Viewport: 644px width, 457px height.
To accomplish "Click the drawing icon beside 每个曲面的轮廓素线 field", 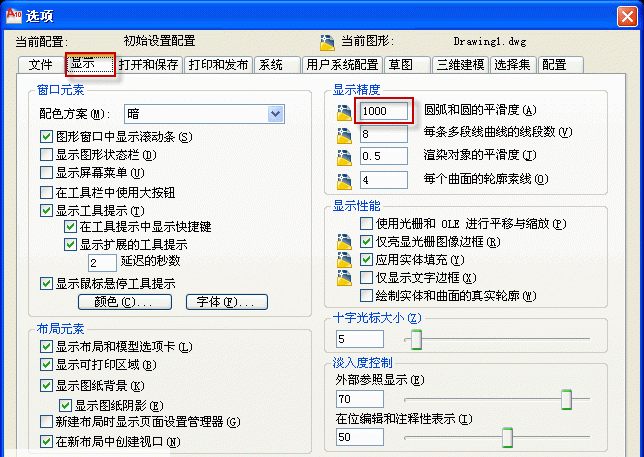I will tap(344, 180).
